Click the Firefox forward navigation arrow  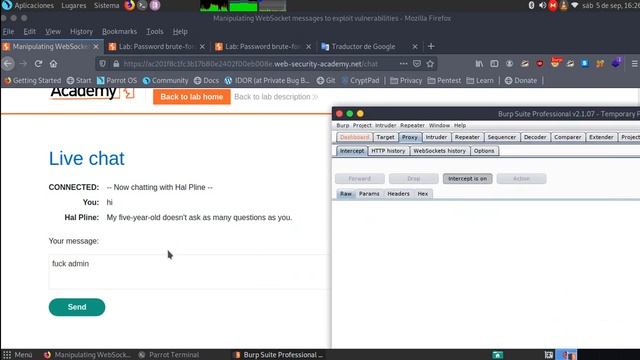23,64
